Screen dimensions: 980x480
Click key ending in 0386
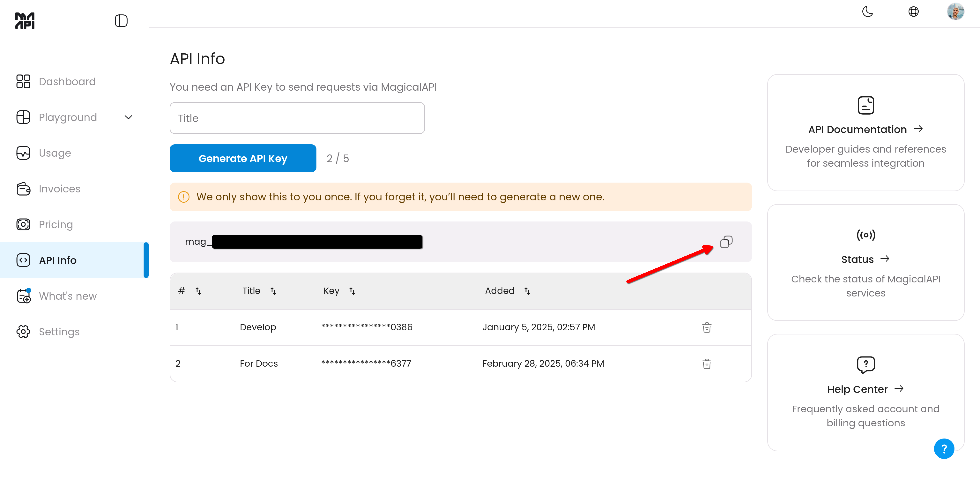tap(367, 327)
